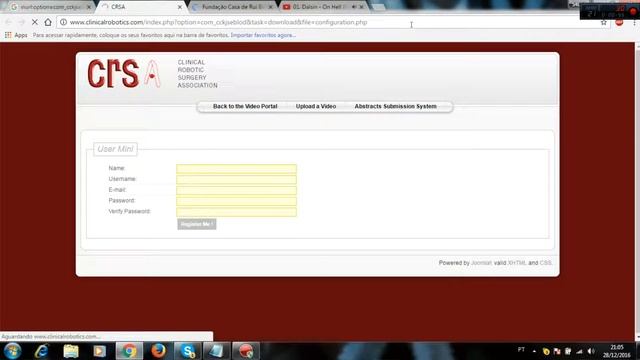Show hidden system tray icons arrow
Image resolution: width=640 pixels, height=360 pixels.
click(x=534, y=351)
